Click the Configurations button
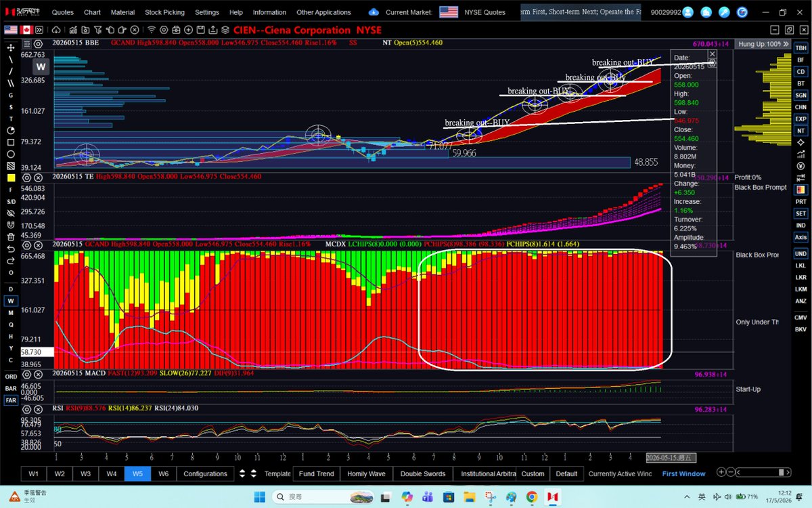 tap(205, 473)
